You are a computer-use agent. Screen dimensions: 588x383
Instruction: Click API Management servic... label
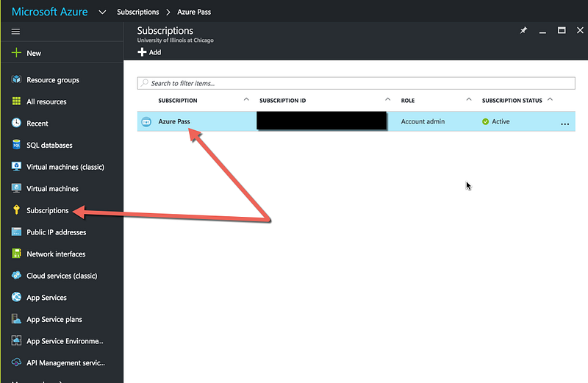point(65,362)
